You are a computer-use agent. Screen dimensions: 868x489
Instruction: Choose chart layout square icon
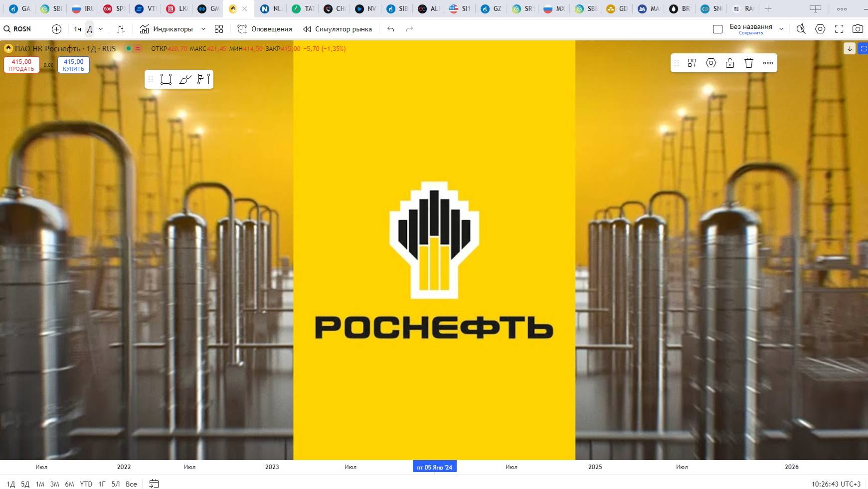click(718, 29)
